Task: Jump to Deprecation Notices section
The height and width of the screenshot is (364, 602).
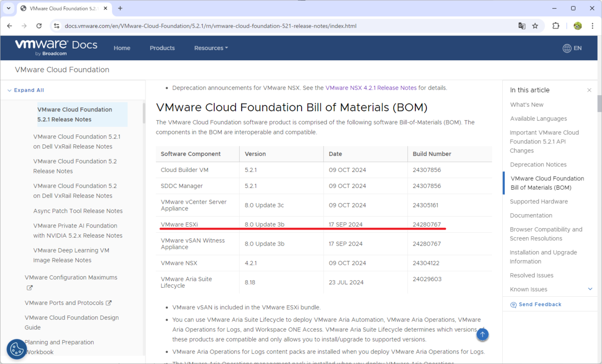Action: 538,164
